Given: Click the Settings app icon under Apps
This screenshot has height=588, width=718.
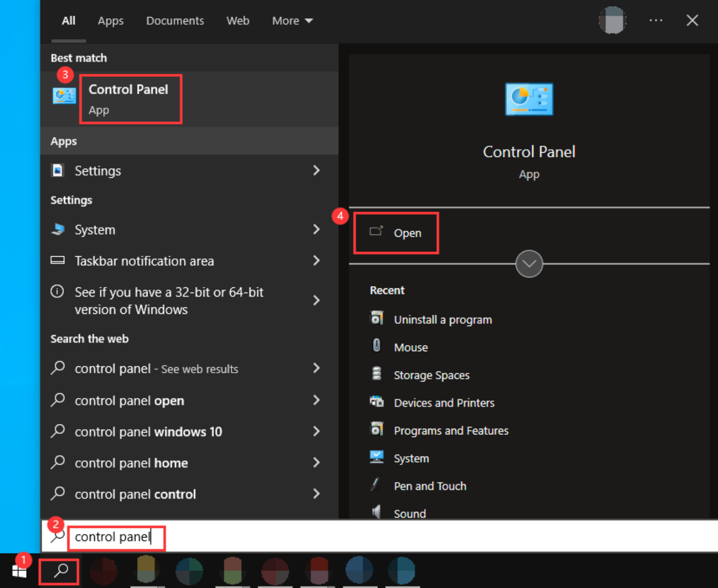Looking at the screenshot, I should click(x=58, y=170).
